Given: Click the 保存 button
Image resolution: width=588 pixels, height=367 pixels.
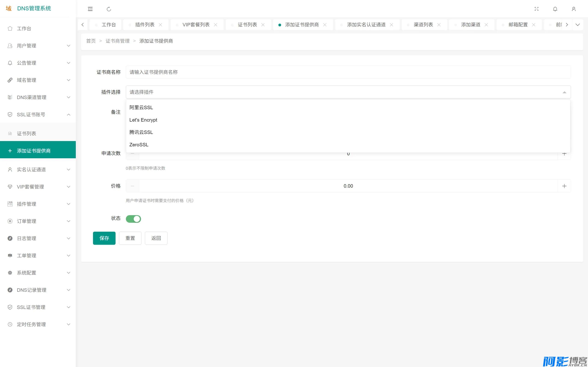Looking at the screenshot, I should point(104,238).
